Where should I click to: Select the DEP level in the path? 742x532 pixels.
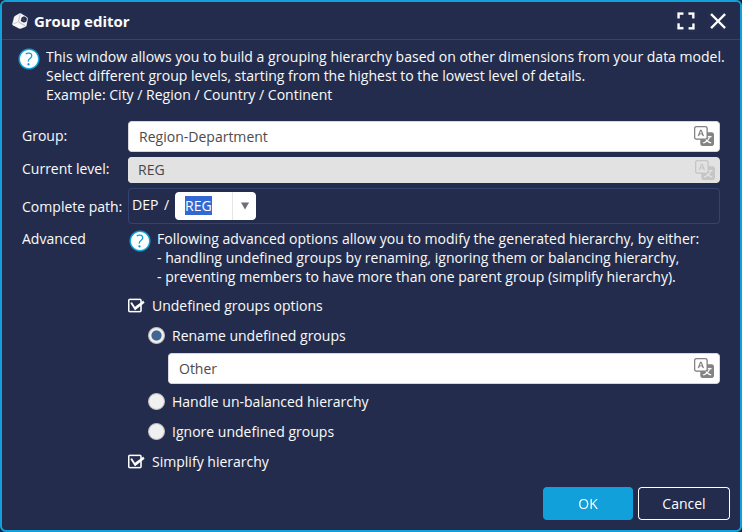[145, 206]
